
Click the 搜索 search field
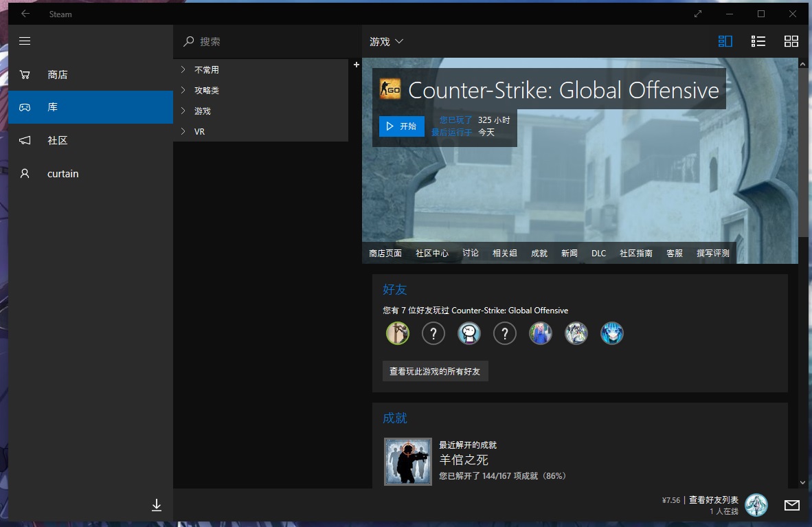pos(268,42)
